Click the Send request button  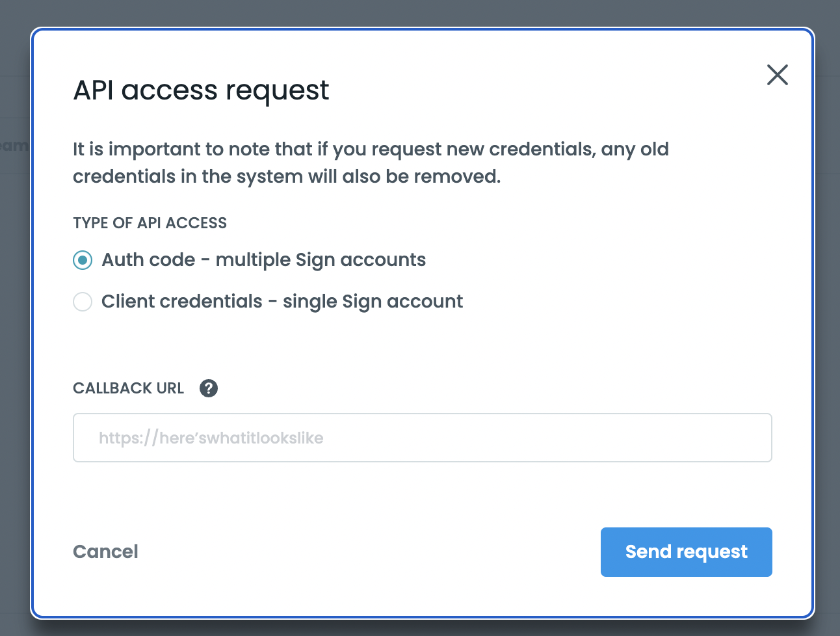(686, 552)
